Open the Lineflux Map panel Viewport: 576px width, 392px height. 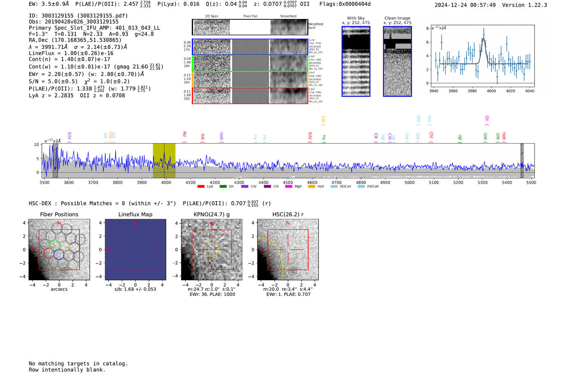[x=135, y=250]
